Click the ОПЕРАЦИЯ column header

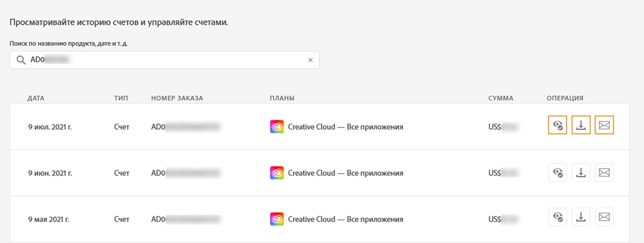565,98
